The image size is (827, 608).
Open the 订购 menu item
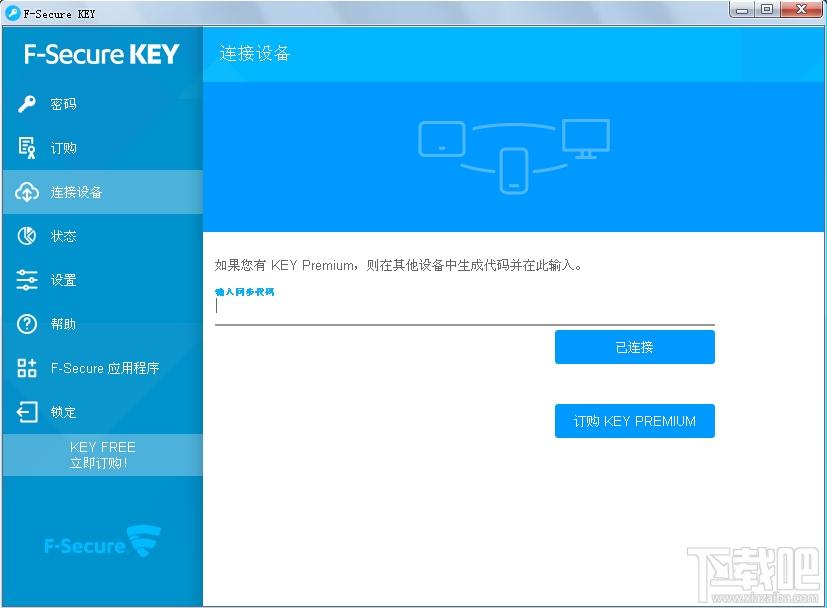click(x=103, y=148)
